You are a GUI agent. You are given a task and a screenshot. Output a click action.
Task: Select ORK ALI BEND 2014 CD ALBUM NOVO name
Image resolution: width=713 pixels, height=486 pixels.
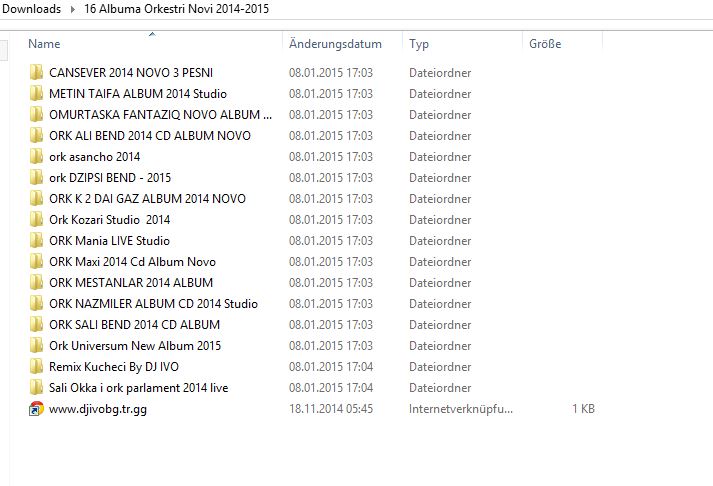point(150,135)
